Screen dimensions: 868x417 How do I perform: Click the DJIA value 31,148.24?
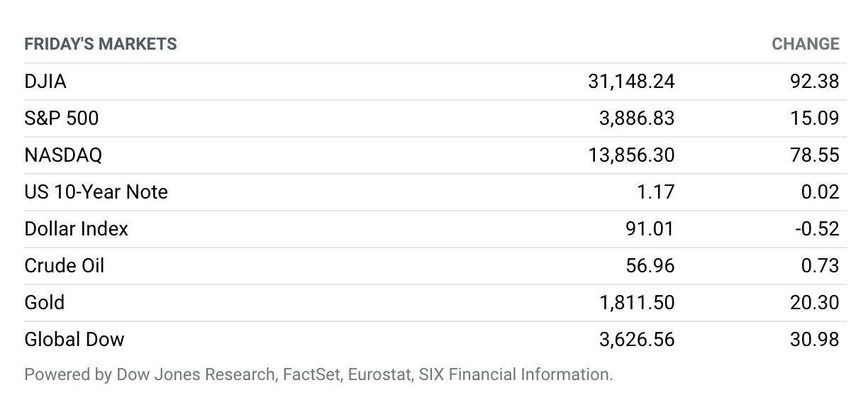[x=631, y=82]
